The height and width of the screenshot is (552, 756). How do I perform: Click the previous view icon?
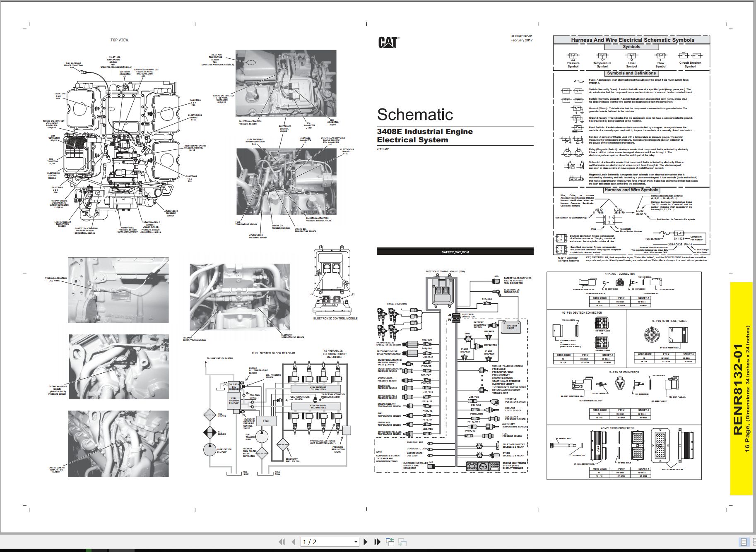point(390,542)
